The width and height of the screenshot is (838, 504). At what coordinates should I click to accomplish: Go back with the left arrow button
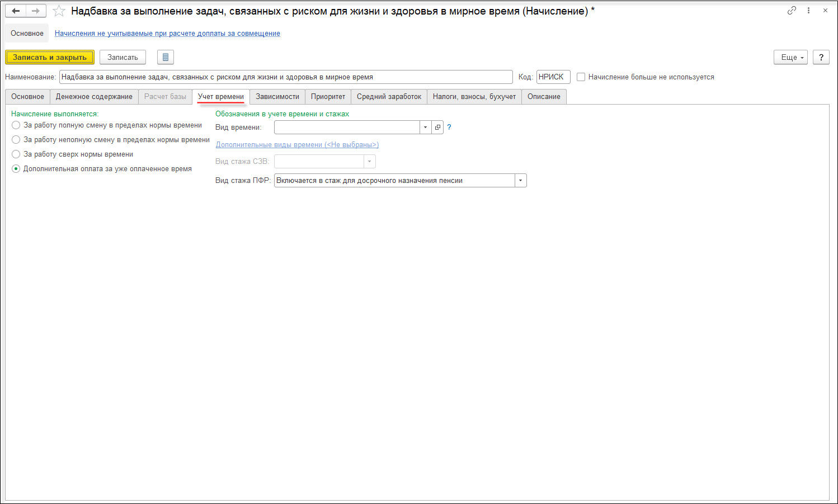(x=16, y=11)
